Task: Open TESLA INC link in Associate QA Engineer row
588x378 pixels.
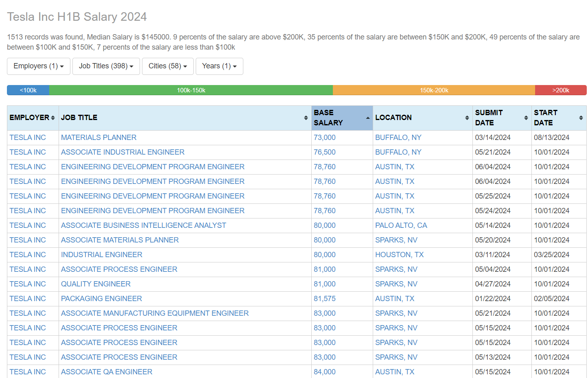Action: click(28, 372)
